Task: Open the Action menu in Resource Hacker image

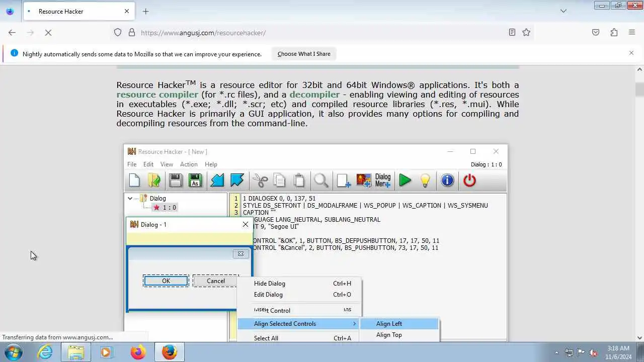Action: [x=189, y=164]
